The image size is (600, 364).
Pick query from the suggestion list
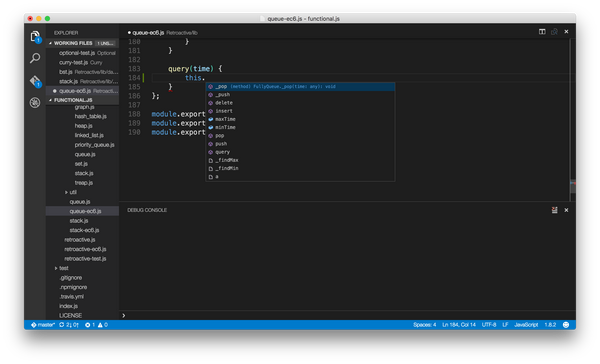(x=300, y=152)
